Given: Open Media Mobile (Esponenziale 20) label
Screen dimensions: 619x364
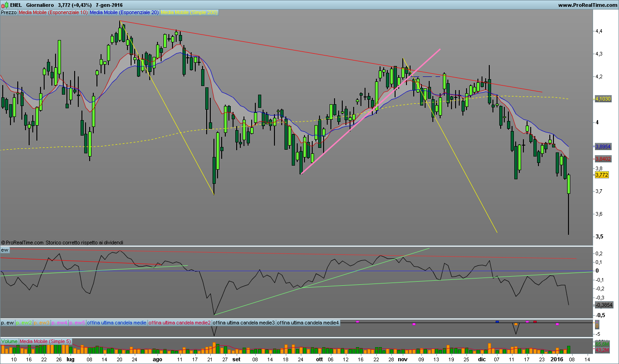Looking at the screenshot, I should pyautogui.click(x=124, y=13).
